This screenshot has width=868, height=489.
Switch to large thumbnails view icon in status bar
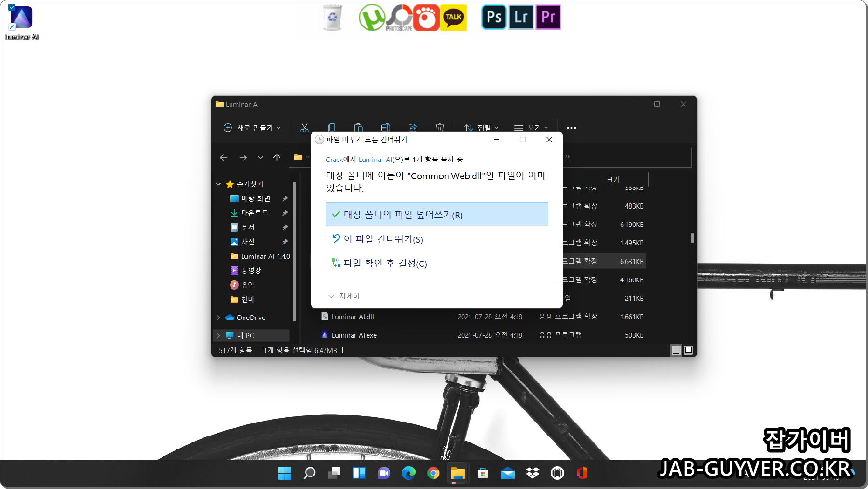(689, 350)
